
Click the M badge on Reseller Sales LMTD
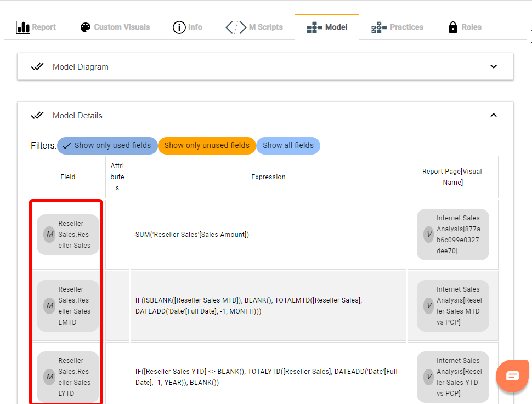[x=49, y=306]
